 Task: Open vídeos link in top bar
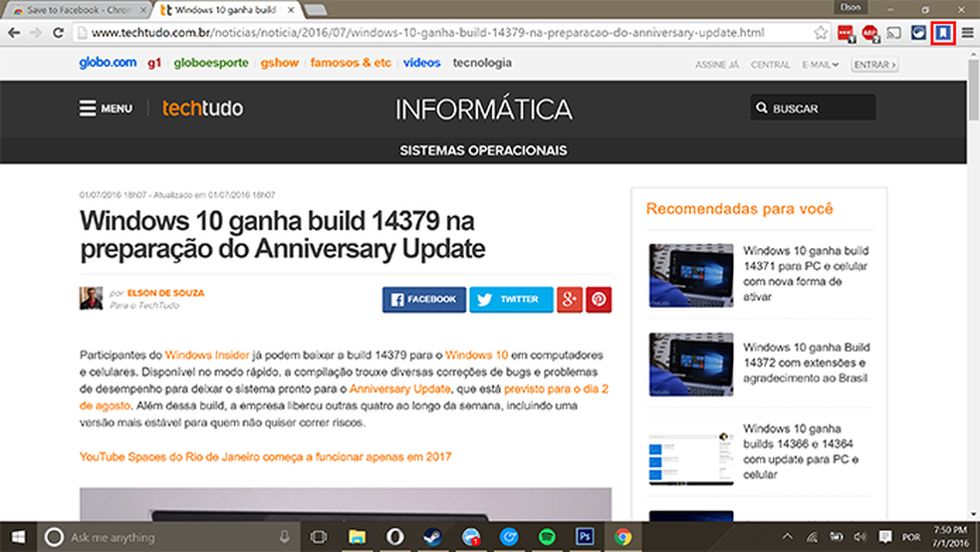click(x=422, y=63)
